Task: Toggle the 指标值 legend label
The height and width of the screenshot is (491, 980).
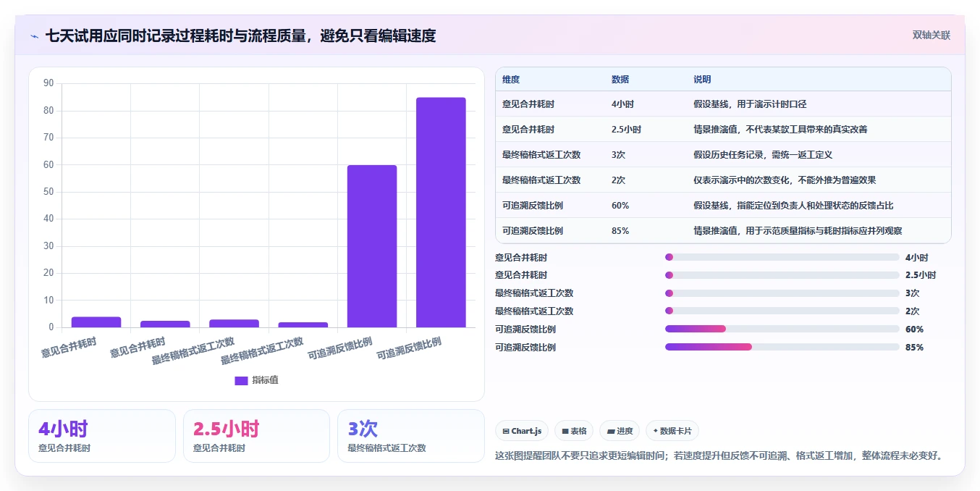Action: click(265, 380)
